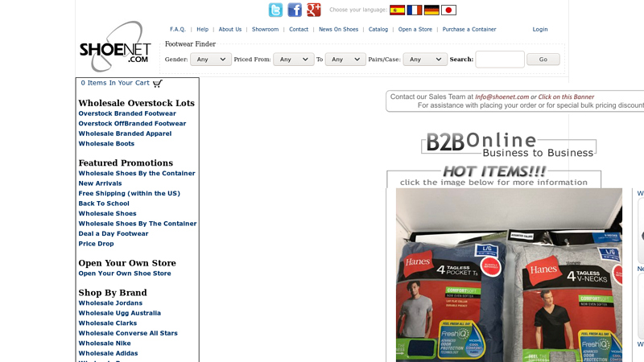The height and width of the screenshot is (362, 644).
Task: Open Your Own Shoe Store link
Action: [125, 274]
